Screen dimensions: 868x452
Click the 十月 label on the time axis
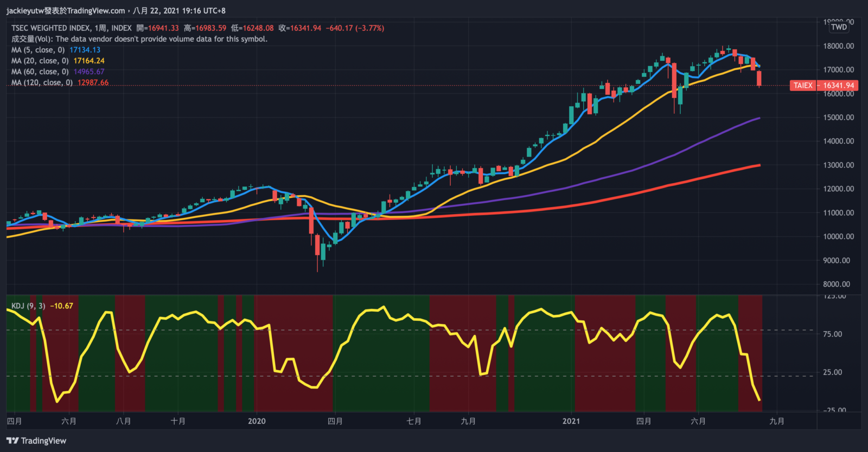point(178,421)
